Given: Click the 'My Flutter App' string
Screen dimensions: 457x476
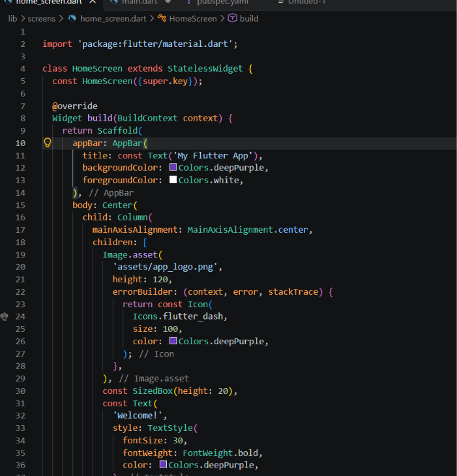Looking at the screenshot, I should 213,156.
